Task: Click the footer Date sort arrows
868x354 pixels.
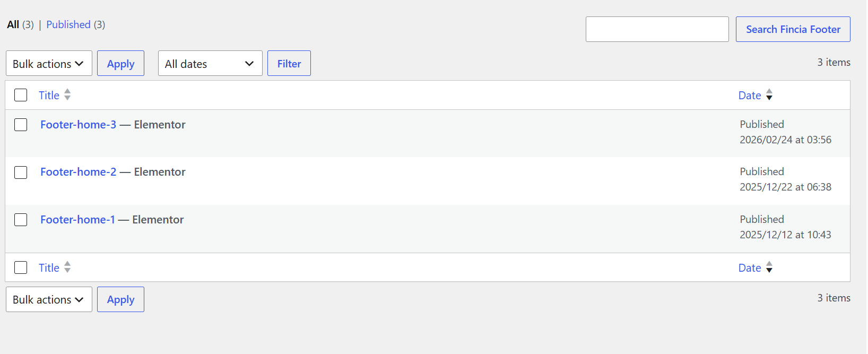Action: pyautogui.click(x=769, y=267)
